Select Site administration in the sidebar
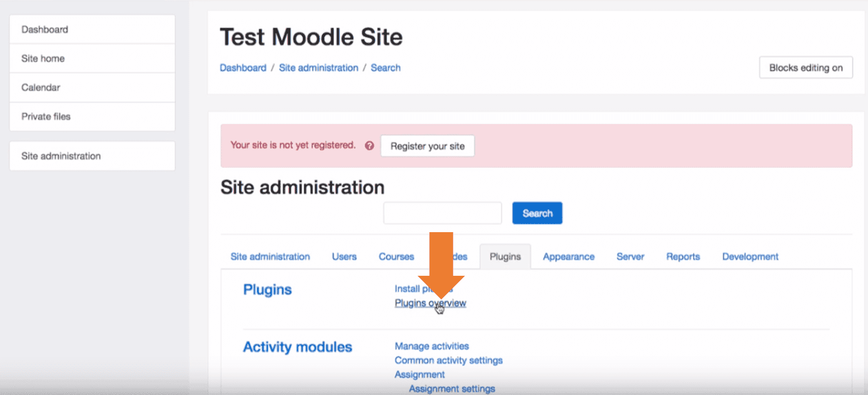Viewport: 868px width, 395px height. 92,156
